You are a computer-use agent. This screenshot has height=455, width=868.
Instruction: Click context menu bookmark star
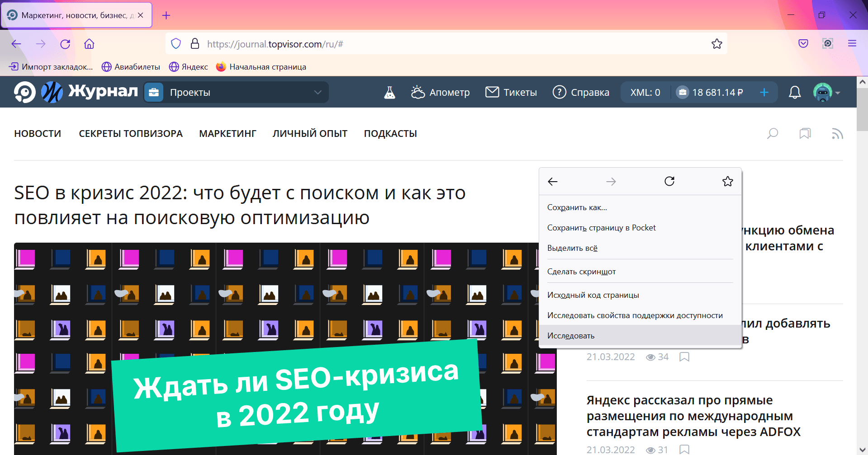[728, 181]
